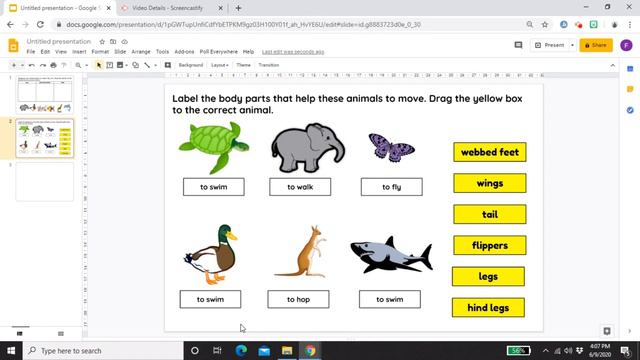Open the Arrange menu
Screen dimensions: 640x360
pos(141,52)
